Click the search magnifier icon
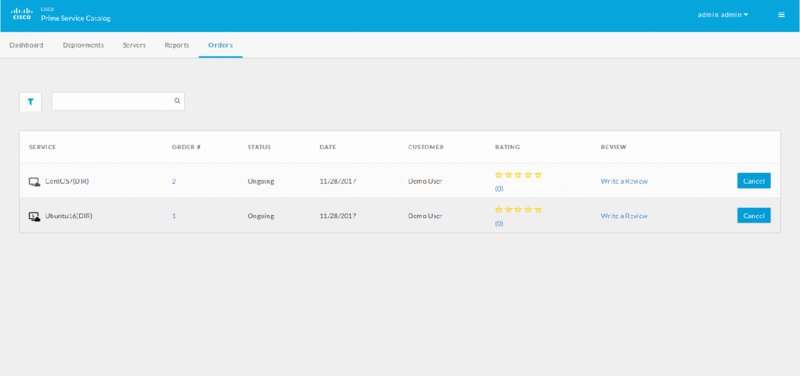This screenshot has width=800, height=376. coord(177,101)
